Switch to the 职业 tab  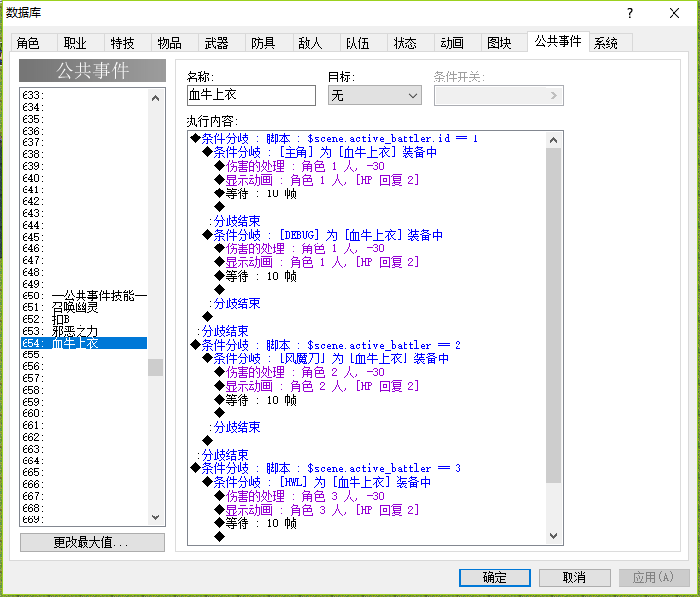click(81, 43)
